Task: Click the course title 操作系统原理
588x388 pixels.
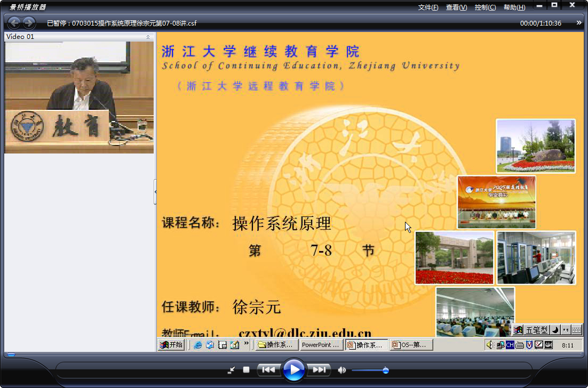Action: coord(282,224)
